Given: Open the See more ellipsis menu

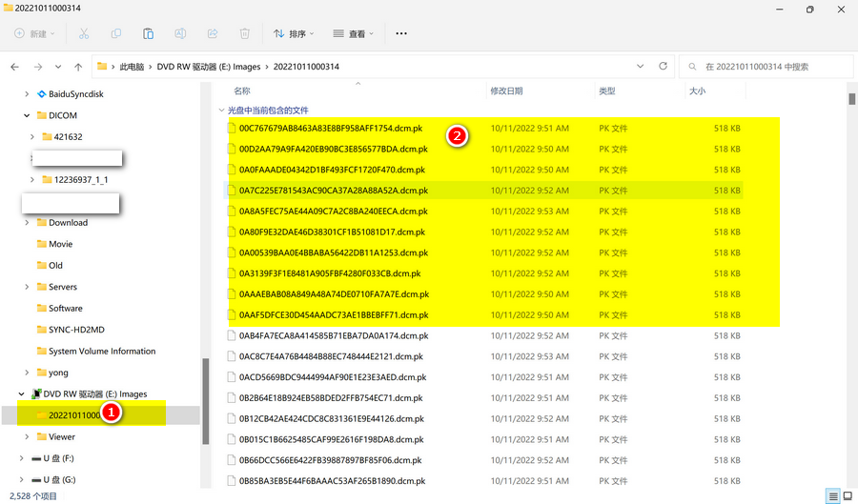Looking at the screenshot, I should click(x=401, y=34).
